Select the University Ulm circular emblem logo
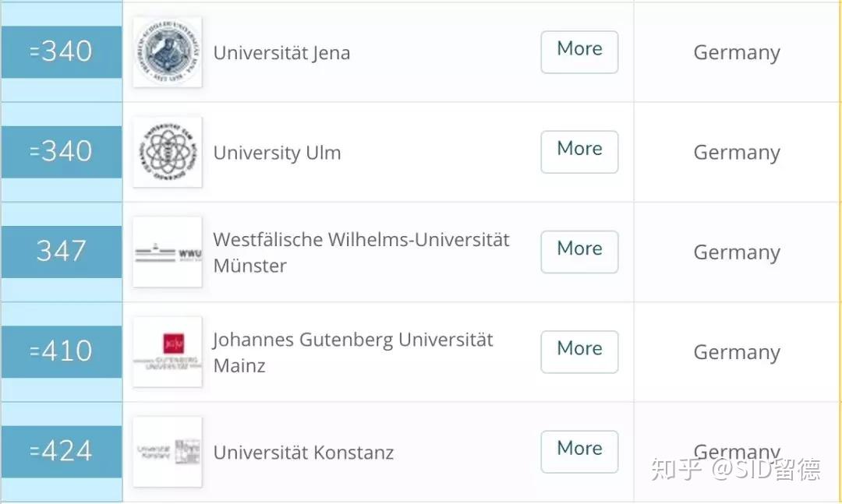Image resolution: width=842 pixels, height=504 pixels. 167,152
